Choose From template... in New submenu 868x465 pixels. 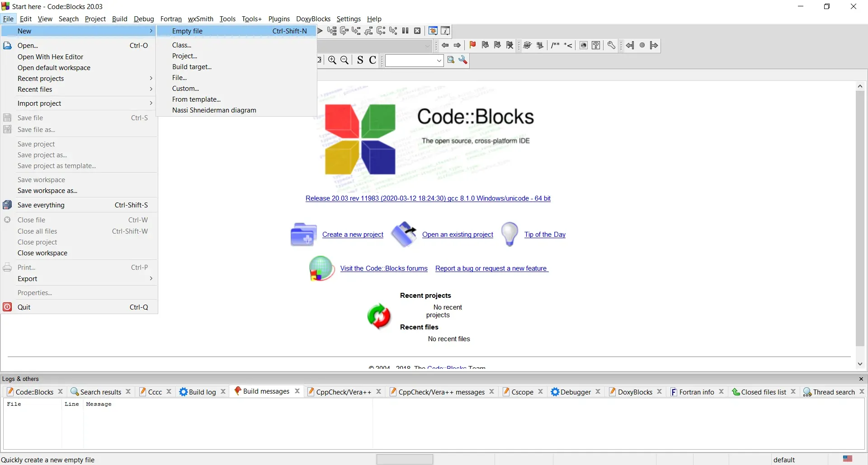click(x=236, y=99)
